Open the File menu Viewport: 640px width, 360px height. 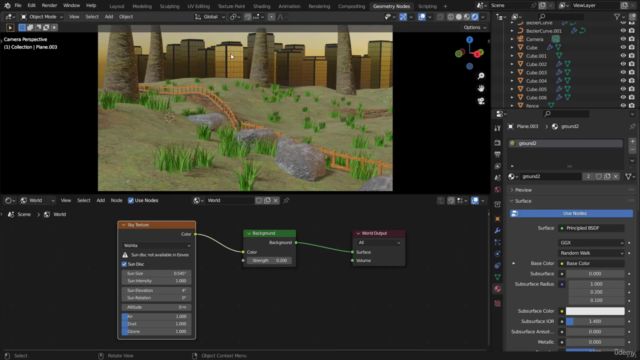click(x=18, y=6)
